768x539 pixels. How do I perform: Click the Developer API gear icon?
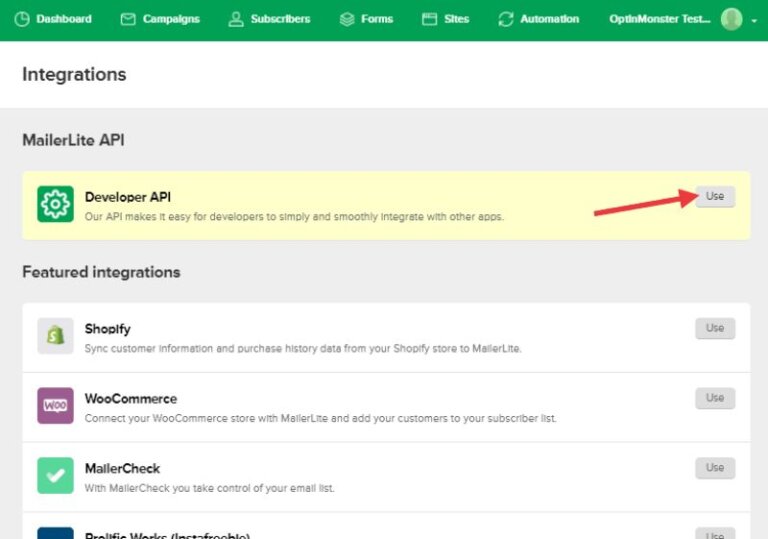point(55,204)
